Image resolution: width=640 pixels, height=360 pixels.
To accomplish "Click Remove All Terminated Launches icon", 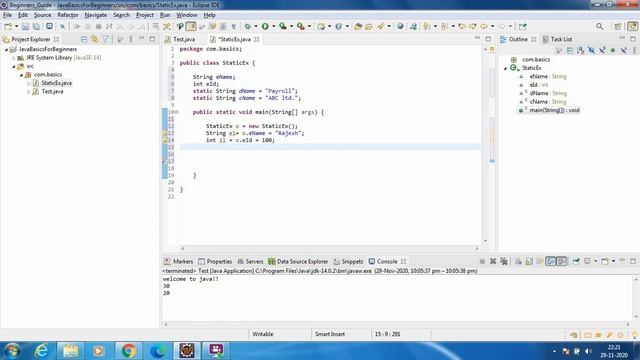I will pyautogui.click(x=504, y=261).
